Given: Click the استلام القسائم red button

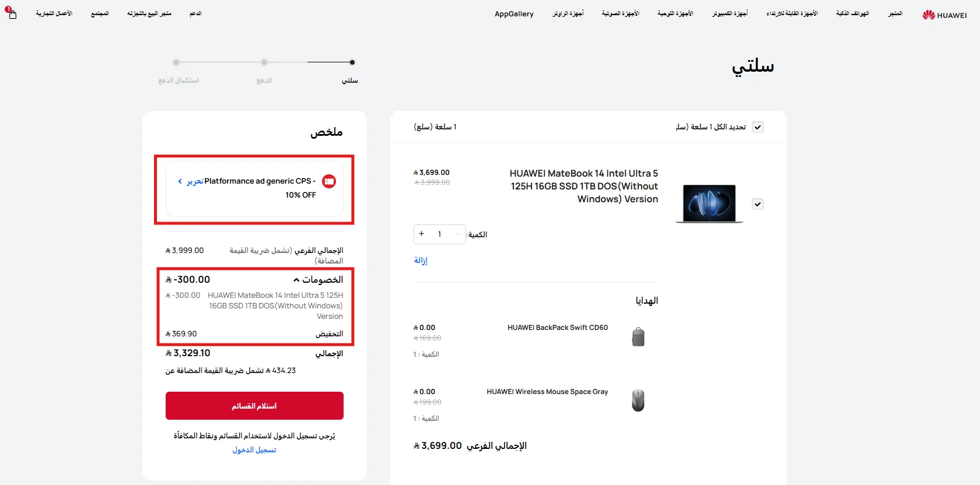Looking at the screenshot, I should click(254, 406).
